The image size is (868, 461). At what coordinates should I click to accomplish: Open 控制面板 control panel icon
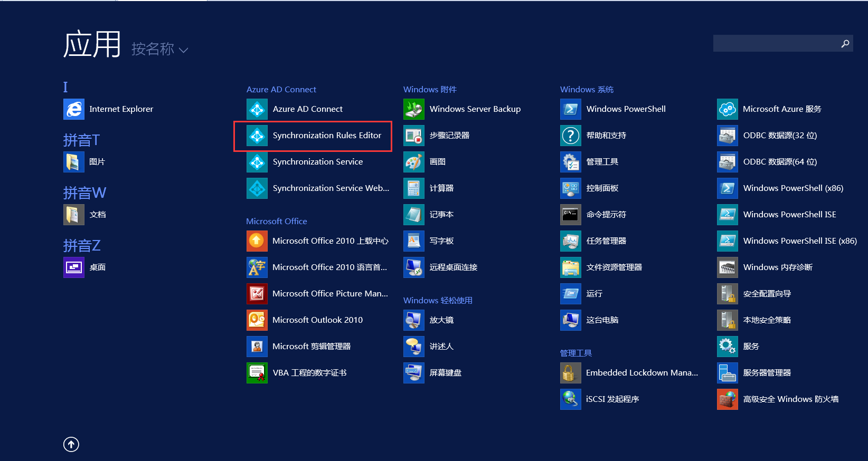pos(571,188)
